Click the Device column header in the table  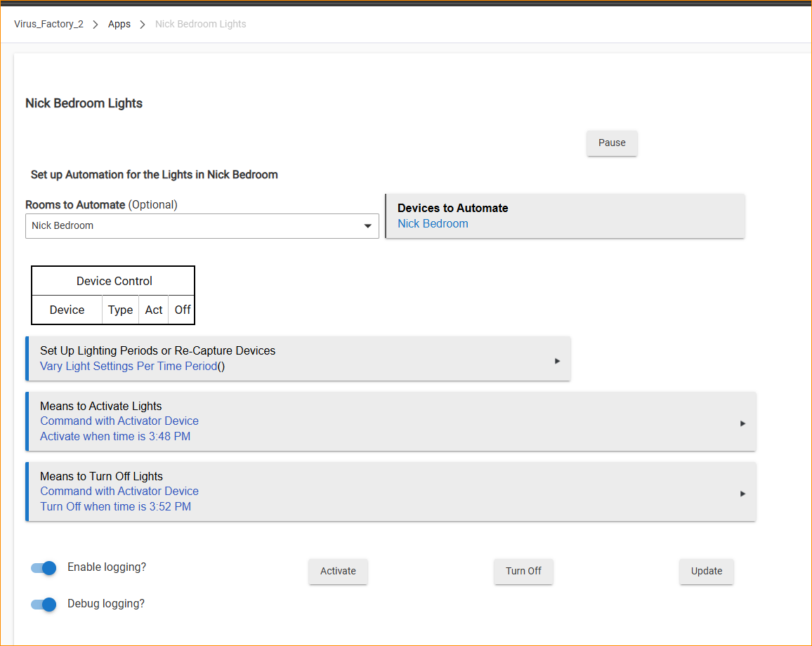point(67,310)
